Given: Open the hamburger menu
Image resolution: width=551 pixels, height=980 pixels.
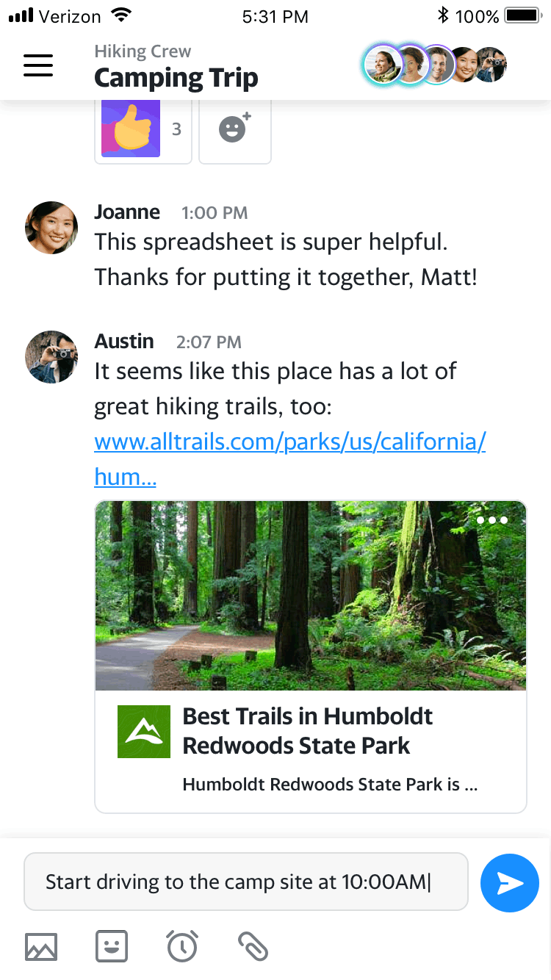Looking at the screenshot, I should click(38, 65).
